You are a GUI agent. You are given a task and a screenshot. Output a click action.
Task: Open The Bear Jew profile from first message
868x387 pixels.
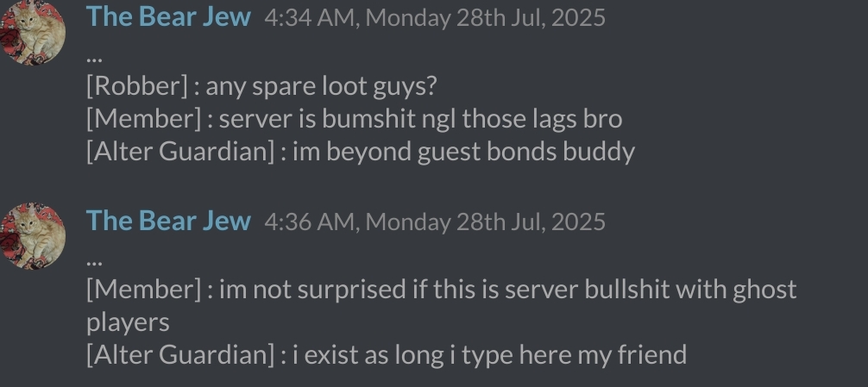click(x=168, y=16)
